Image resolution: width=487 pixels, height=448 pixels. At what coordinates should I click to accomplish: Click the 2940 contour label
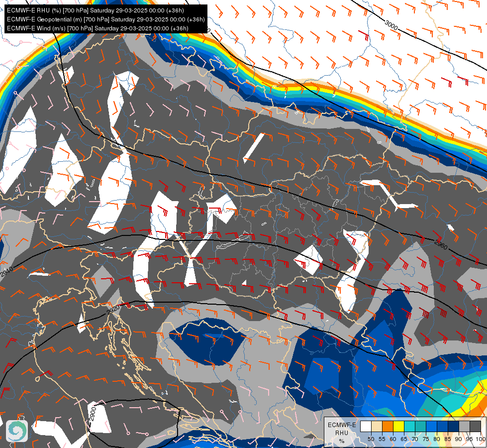click(x=7, y=272)
